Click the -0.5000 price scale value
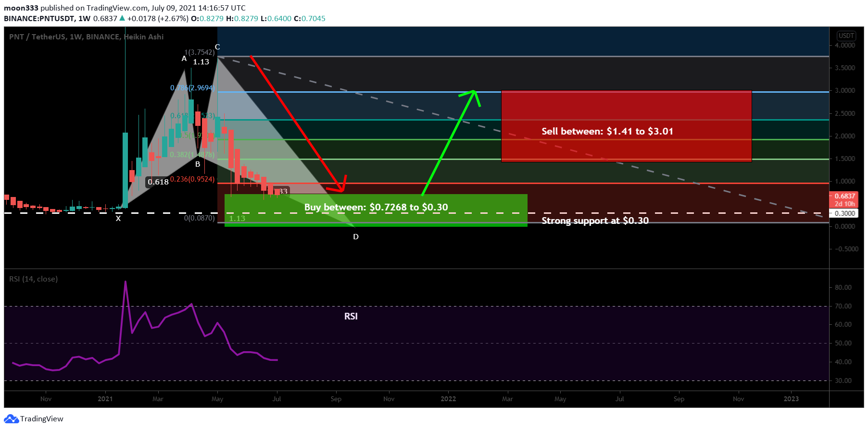868x430 pixels. pyautogui.click(x=846, y=249)
